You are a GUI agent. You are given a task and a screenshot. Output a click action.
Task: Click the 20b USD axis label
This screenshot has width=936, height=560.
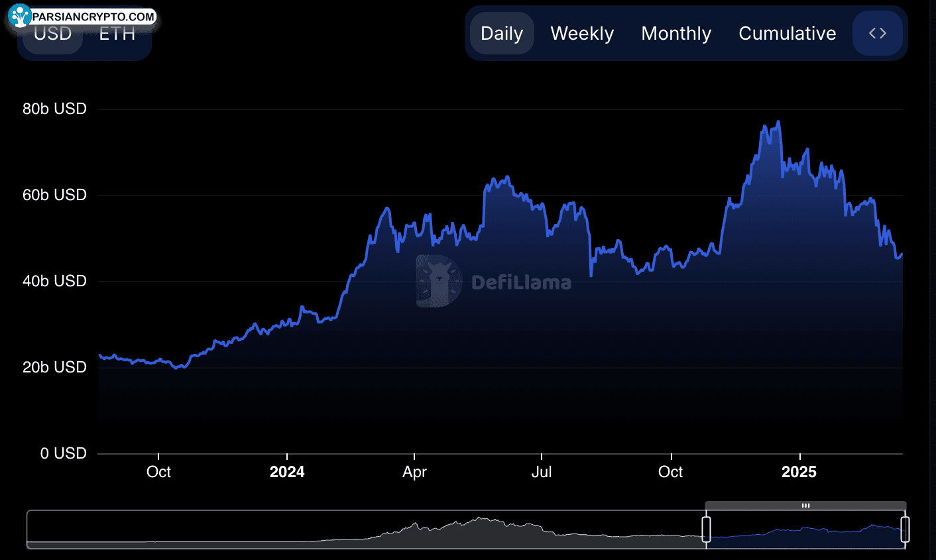click(54, 367)
